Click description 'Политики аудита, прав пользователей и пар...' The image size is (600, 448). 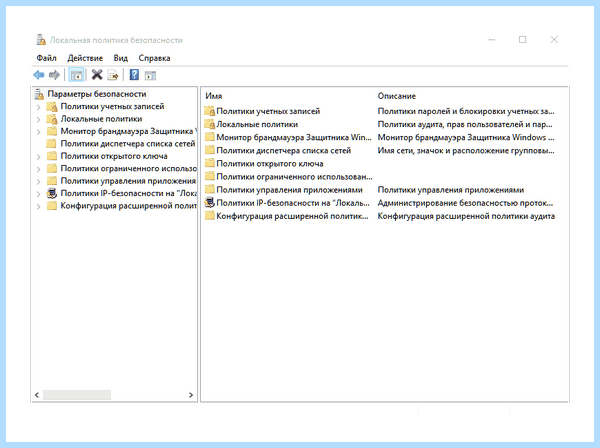click(x=465, y=124)
